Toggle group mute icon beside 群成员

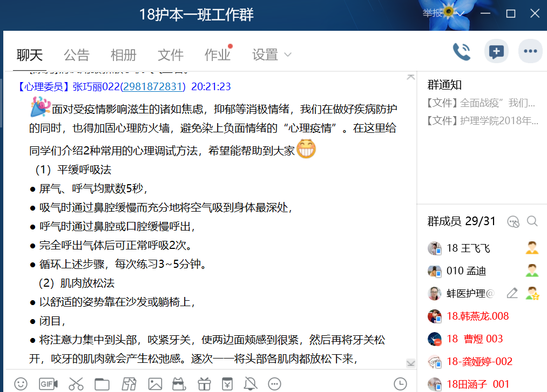pyautogui.click(x=514, y=221)
